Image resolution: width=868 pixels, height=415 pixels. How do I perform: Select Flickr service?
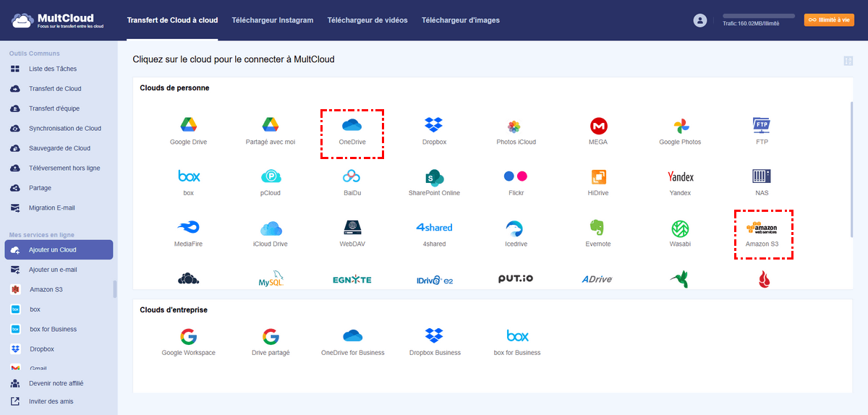[516, 183]
